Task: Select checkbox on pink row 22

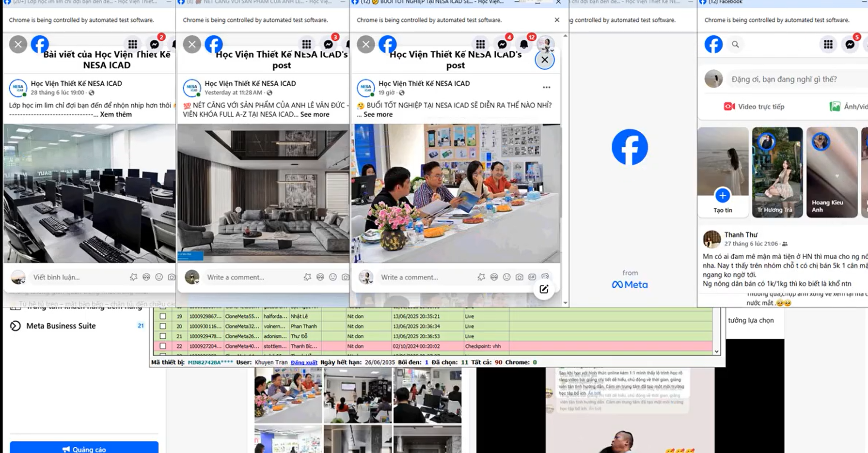Action: [x=163, y=346]
